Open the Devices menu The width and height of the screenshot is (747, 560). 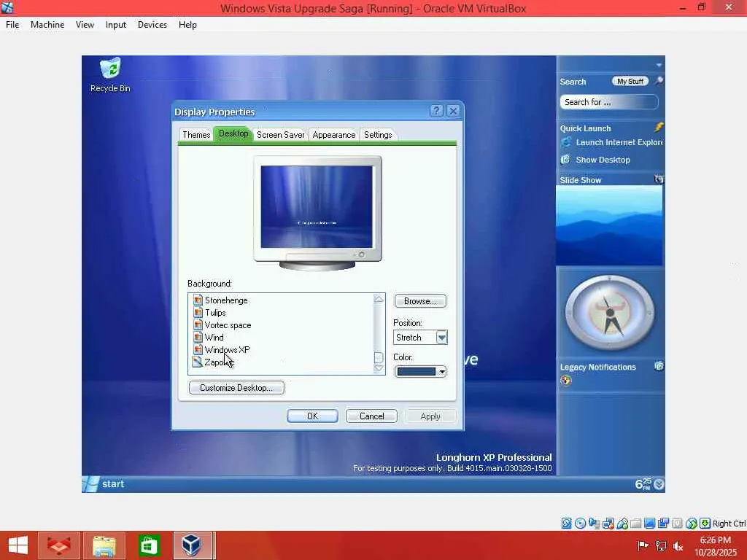152,25
